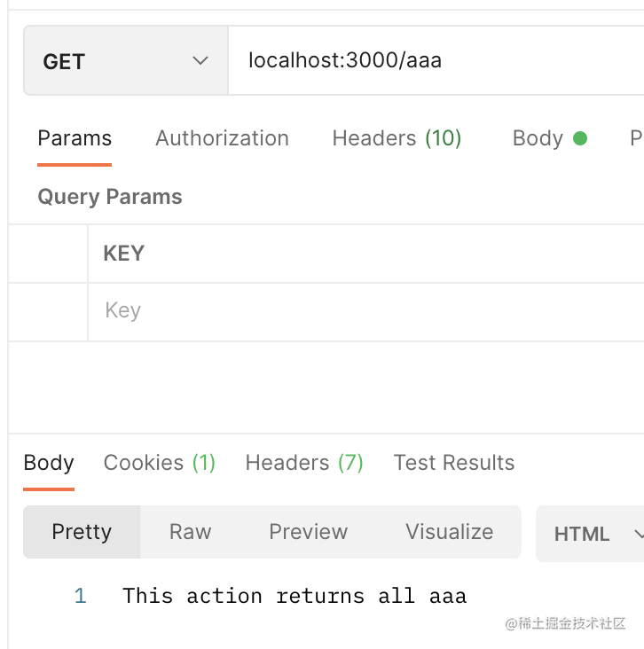Viewport: 644px width, 649px height.
Task: Click line number 1 in the response
Action: (x=80, y=596)
